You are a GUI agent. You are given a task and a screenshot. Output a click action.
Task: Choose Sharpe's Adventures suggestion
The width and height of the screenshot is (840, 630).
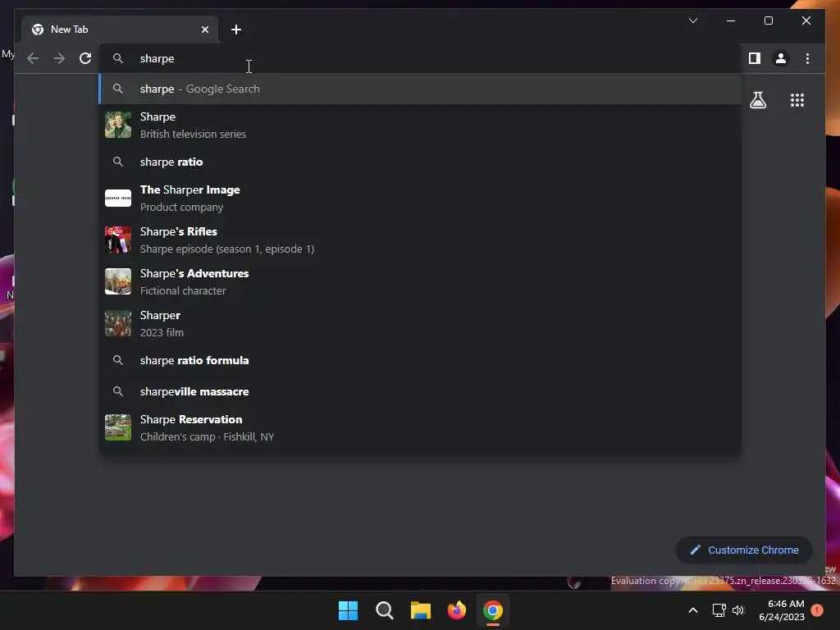(421, 282)
